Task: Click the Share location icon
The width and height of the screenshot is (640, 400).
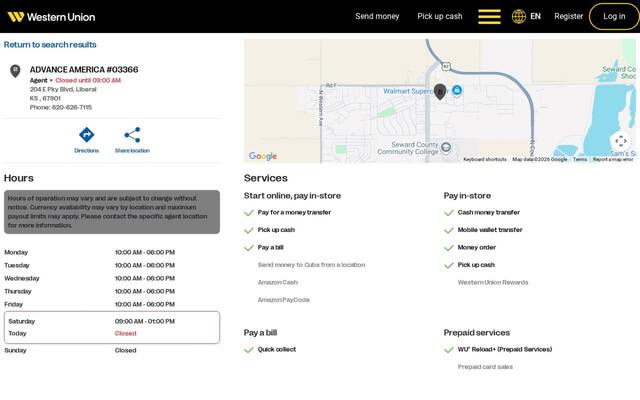Action: [132, 135]
